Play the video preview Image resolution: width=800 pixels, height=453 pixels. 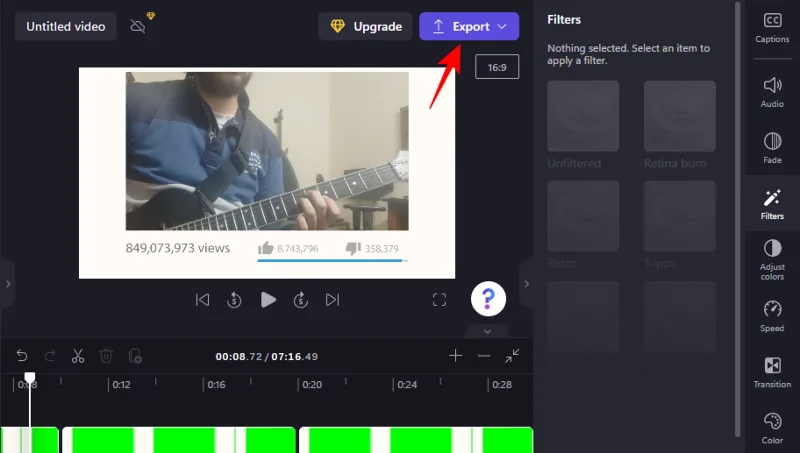click(x=268, y=299)
